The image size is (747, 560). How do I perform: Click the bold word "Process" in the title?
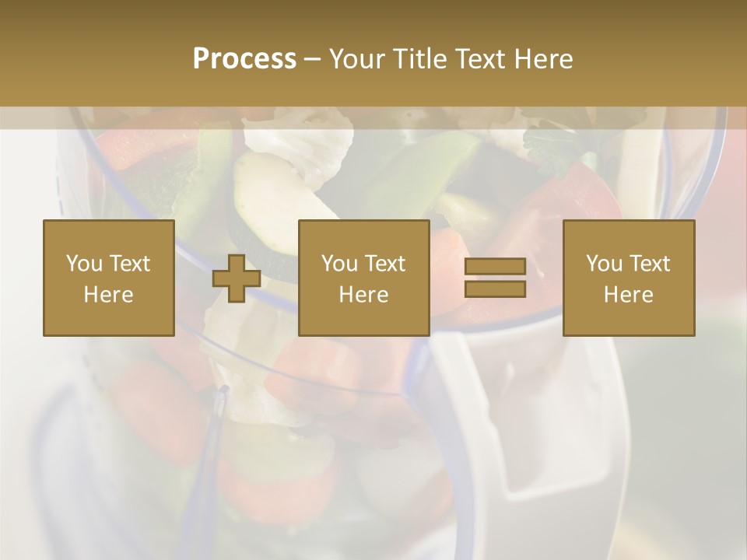[x=244, y=58]
